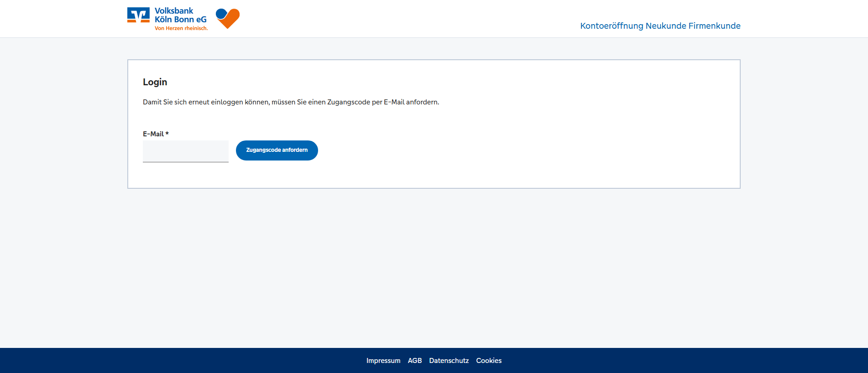
Task: Open the AGB footer link
Action: click(x=415, y=361)
